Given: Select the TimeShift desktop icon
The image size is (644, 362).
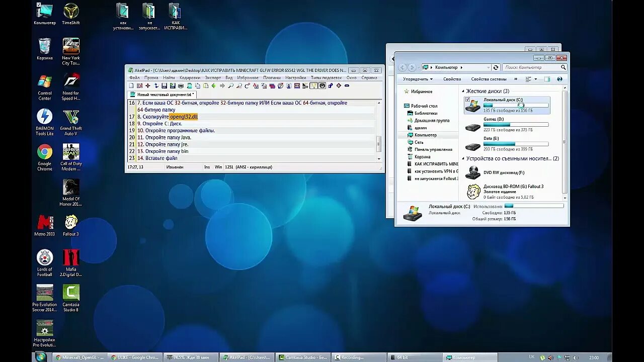Looking at the screenshot, I should [71, 14].
